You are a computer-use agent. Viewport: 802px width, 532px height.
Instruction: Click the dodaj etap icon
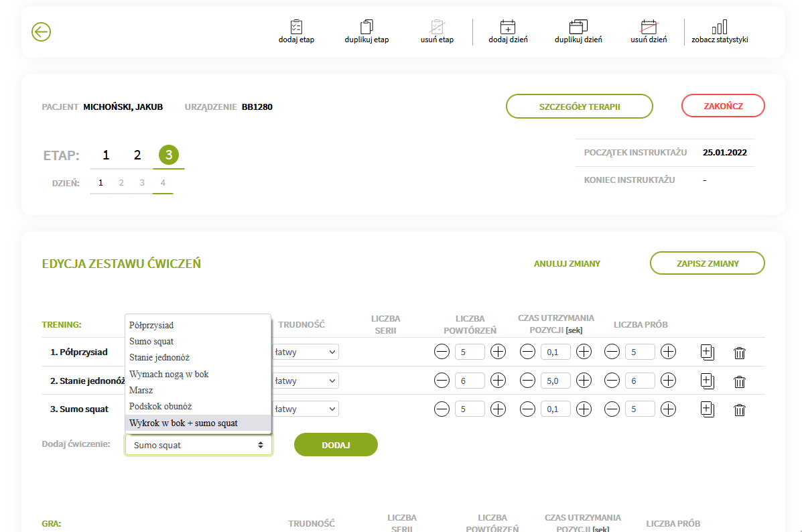coord(296,27)
